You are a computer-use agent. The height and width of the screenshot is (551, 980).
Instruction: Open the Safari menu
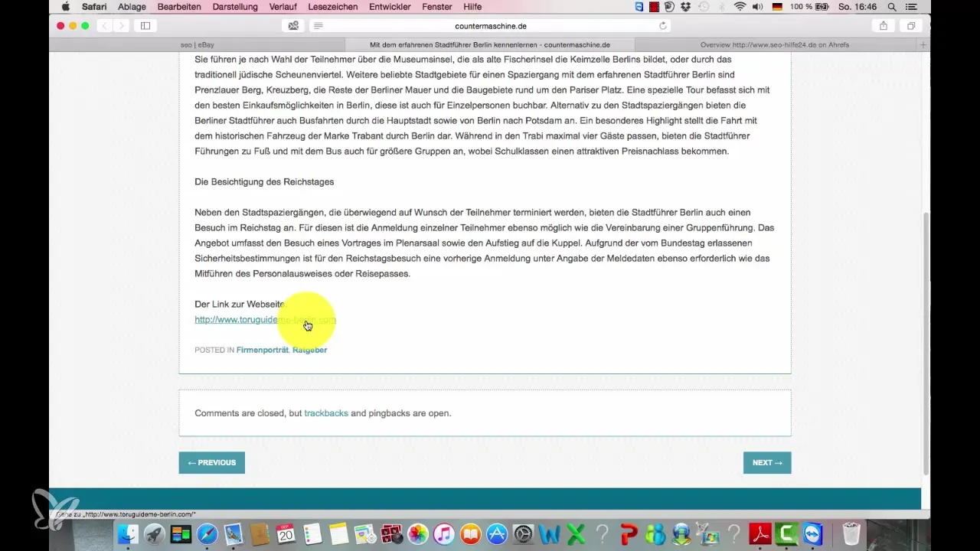93,6
